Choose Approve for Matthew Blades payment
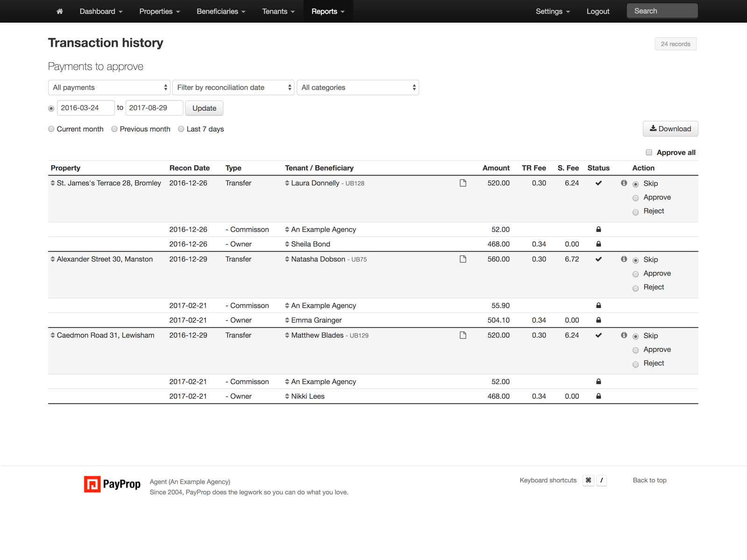Image resolution: width=747 pixels, height=560 pixels. 635,350
